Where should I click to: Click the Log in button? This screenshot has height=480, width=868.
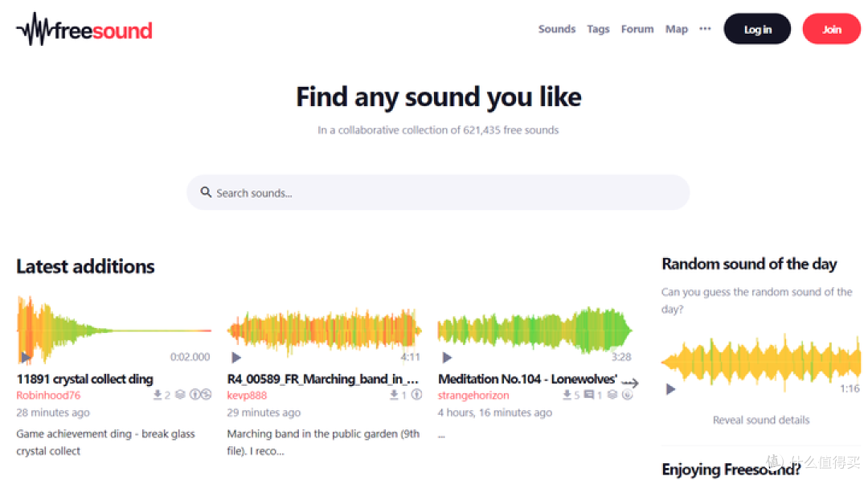[757, 29]
